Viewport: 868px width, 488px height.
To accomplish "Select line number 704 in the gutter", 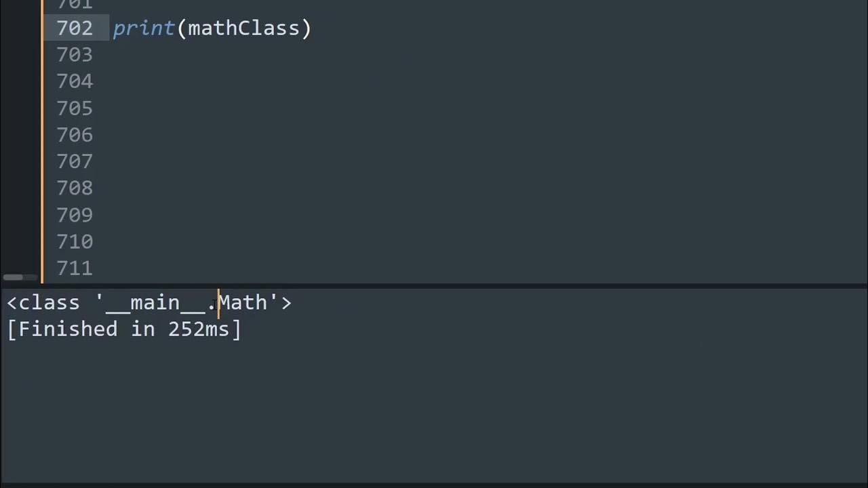I will 75,81.
